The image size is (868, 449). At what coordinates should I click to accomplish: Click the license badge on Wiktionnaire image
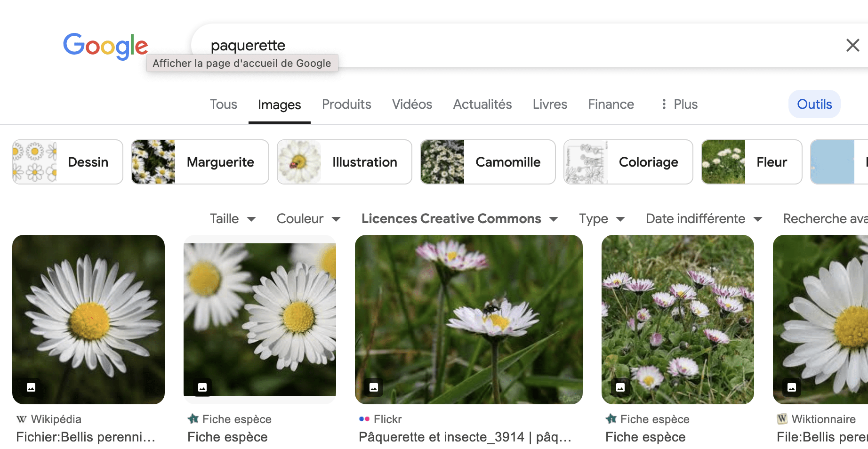[x=792, y=387]
